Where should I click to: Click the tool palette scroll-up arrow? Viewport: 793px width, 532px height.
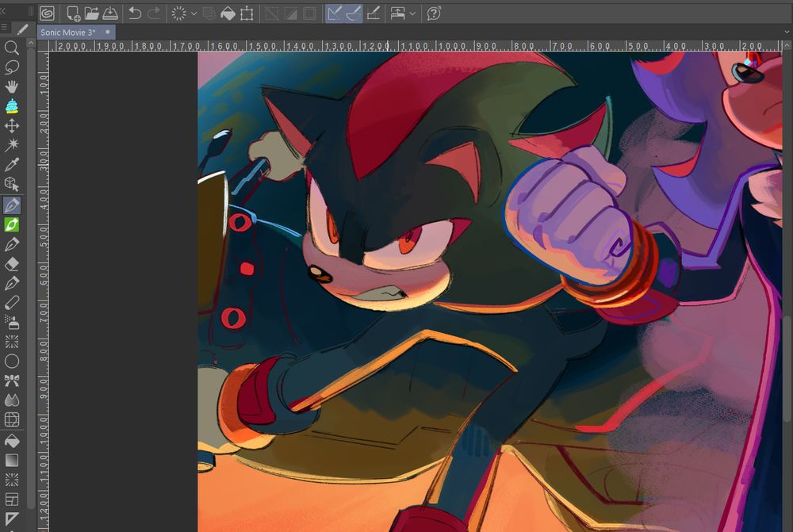click(x=30, y=44)
